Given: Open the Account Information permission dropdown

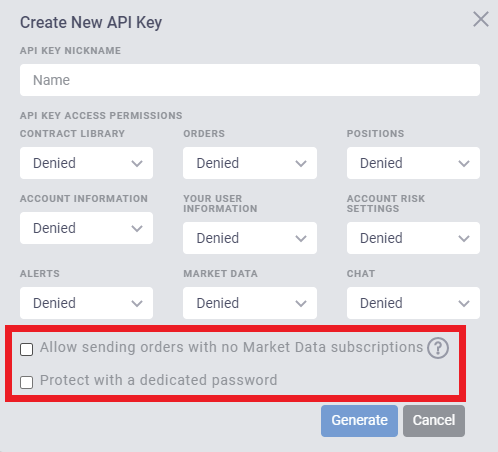Looking at the screenshot, I should point(86,228).
